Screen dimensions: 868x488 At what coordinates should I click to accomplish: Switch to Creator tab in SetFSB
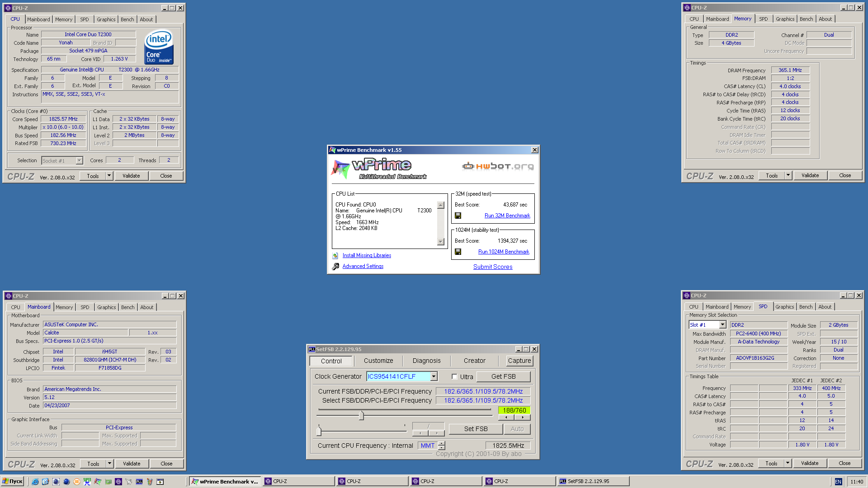tap(474, 361)
